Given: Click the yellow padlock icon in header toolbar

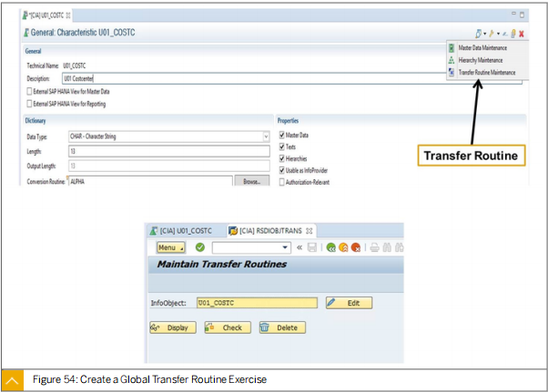Looking at the screenshot, I should [513, 34].
